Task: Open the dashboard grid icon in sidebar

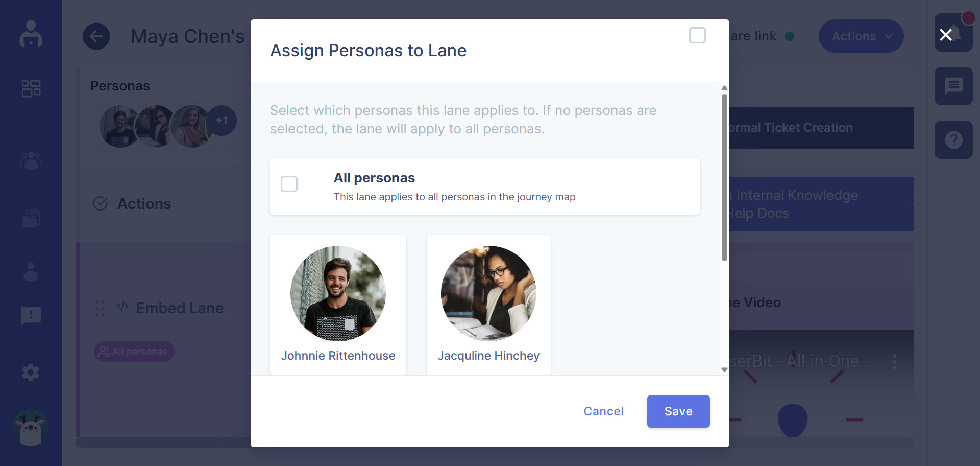Action: click(31, 88)
